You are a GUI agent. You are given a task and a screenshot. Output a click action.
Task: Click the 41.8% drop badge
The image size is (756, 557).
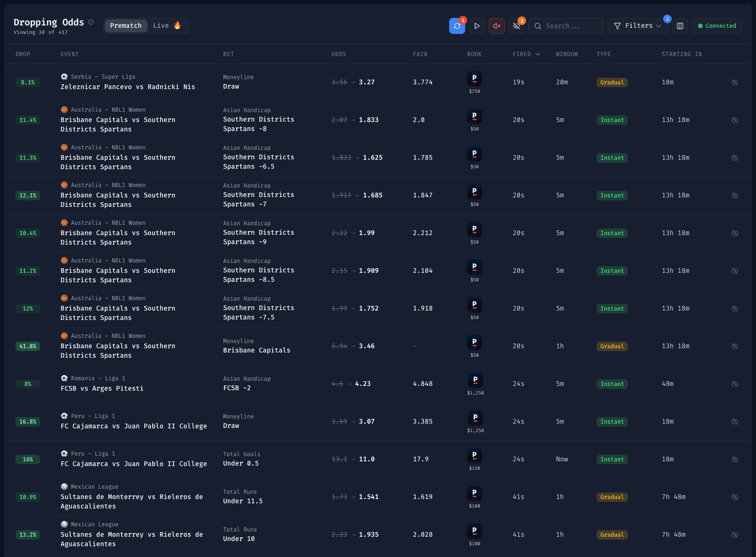pos(28,346)
